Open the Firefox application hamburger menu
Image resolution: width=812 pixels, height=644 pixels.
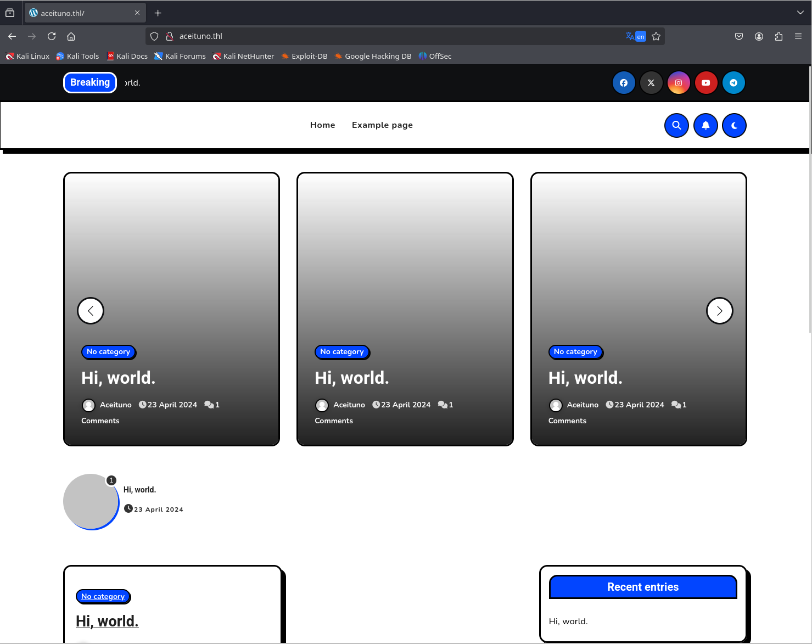[x=798, y=36]
